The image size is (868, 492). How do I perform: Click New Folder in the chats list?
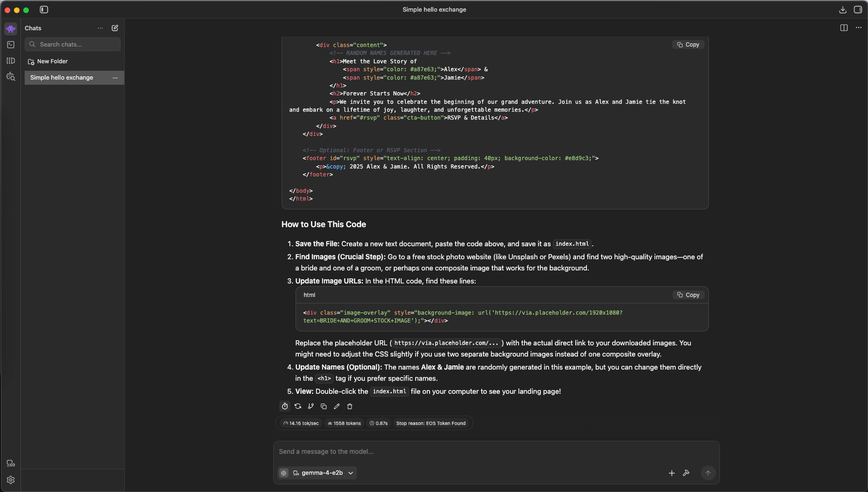[52, 61]
